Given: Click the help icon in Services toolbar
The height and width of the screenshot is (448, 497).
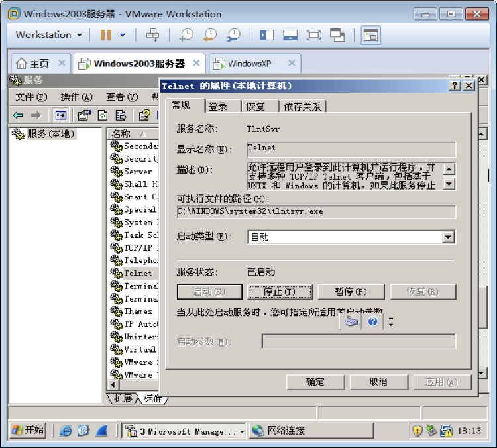Looking at the screenshot, I should coord(144,115).
